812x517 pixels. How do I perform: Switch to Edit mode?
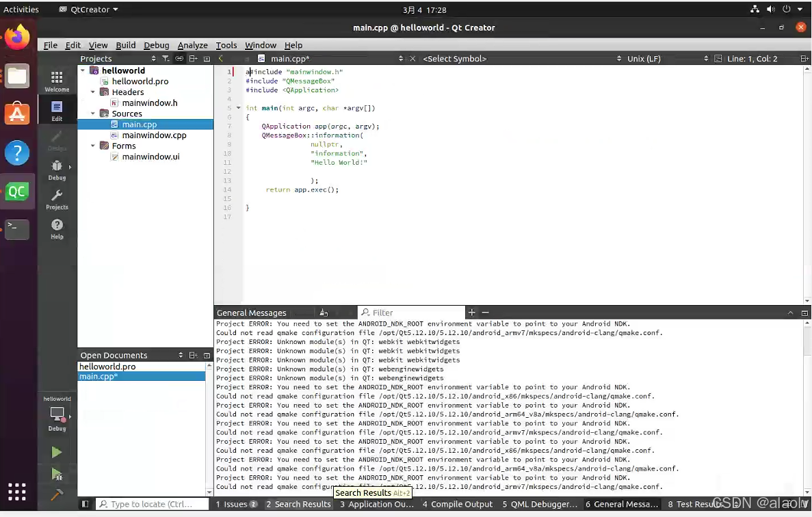(57, 111)
